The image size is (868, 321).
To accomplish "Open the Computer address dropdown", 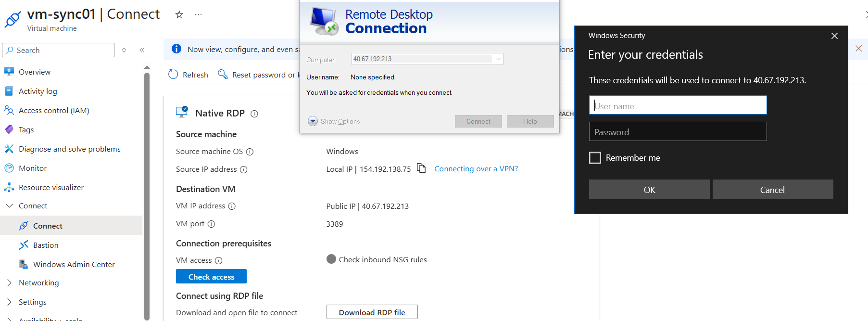I will 498,59.
